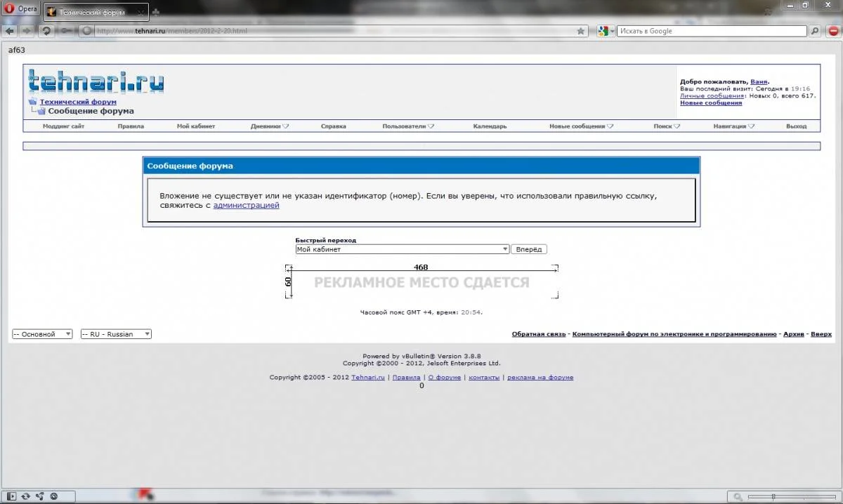Reload the page with the refresh icon
The image size is (843, 504).
point(46,31)
